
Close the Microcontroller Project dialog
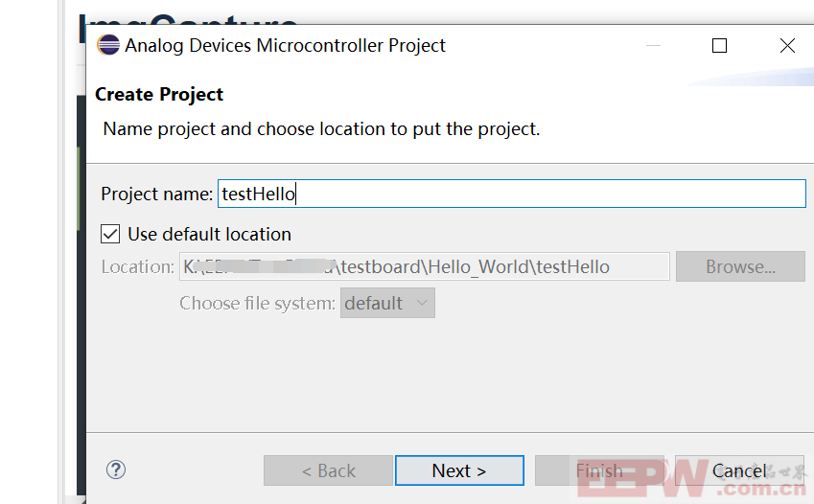[x=787, y=46]
